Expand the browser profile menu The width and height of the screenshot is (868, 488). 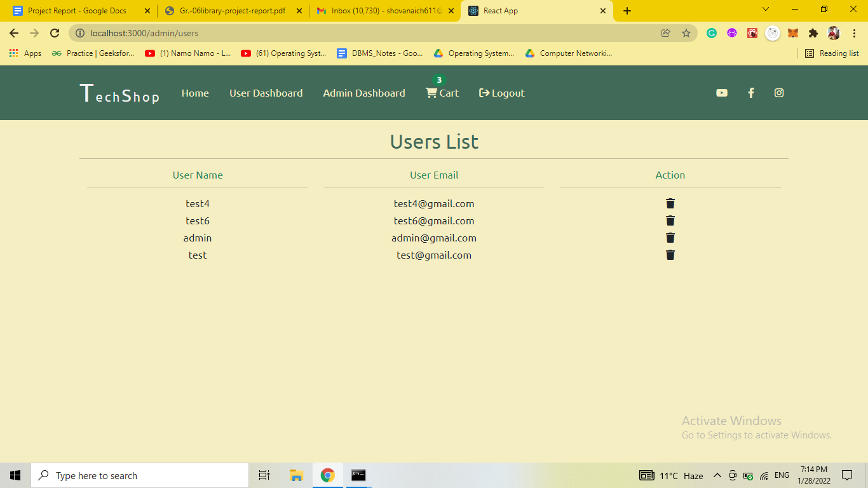click(832, 33)
